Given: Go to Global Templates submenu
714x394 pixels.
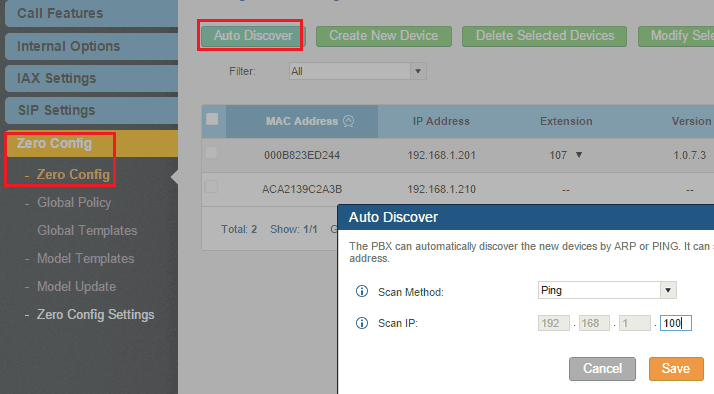Looking at the screenshot, I should point(87,230).
